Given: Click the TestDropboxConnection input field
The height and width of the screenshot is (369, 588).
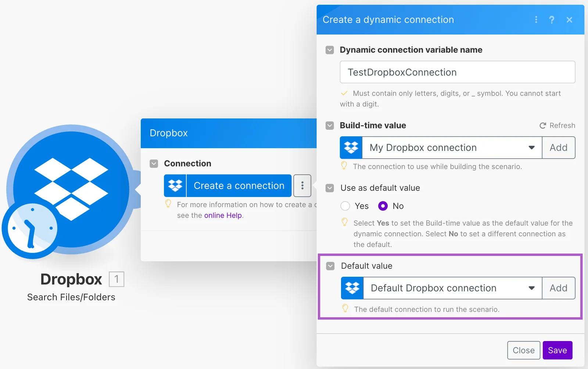Looking at the screenshot, I should pos(458,72).
